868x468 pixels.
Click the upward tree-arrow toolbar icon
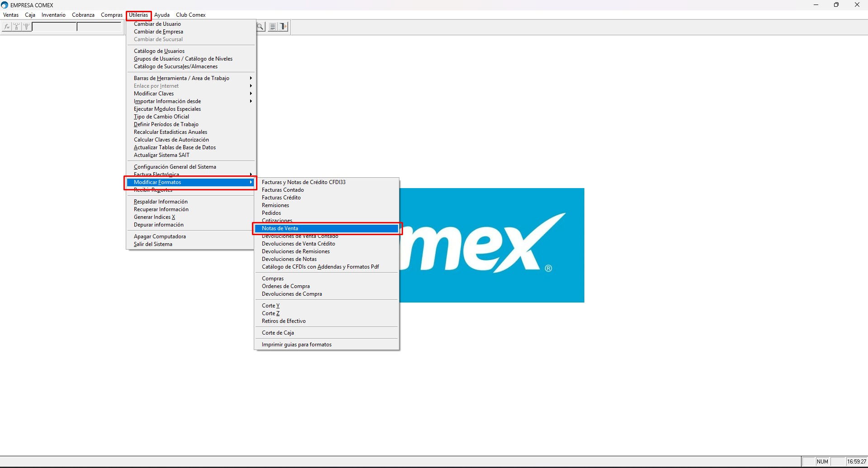[x=17, y=27]
